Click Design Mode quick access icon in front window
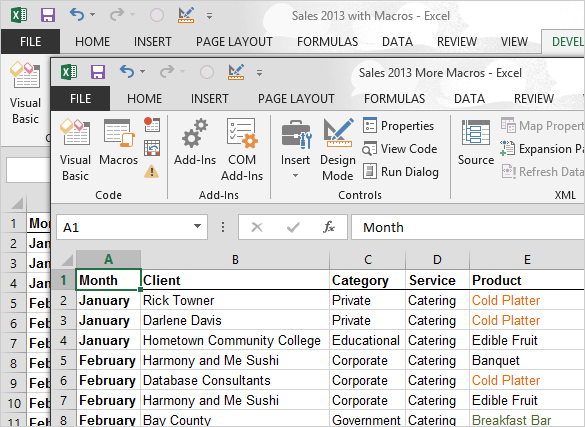The width and height of the screenshot is (585, 427). (x=236, y=72)
